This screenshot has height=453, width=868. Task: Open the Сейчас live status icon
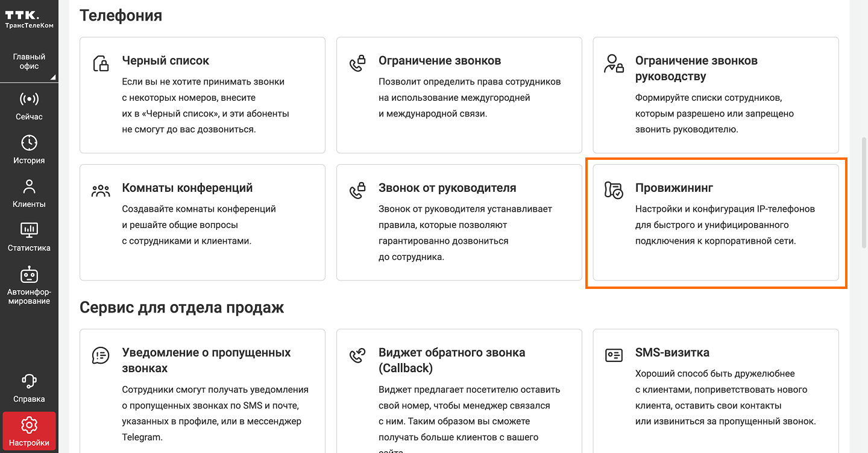click(x=29, y=99)
